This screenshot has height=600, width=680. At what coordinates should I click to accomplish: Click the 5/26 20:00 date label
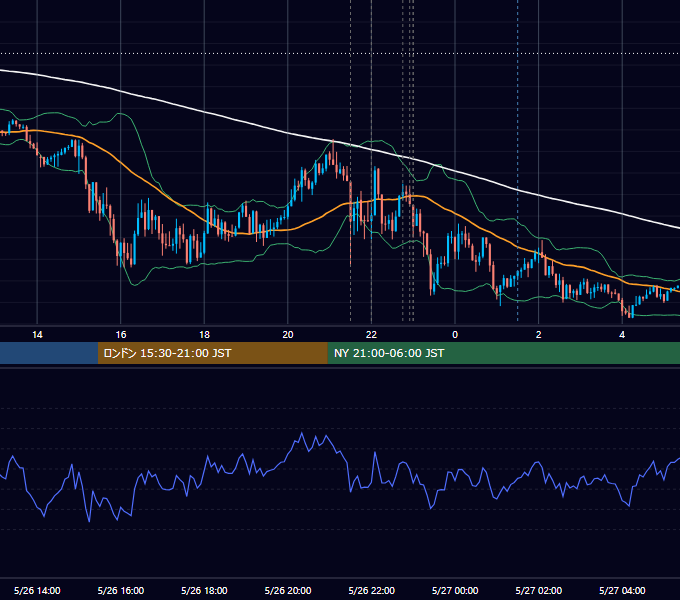[x=288, y=590]
